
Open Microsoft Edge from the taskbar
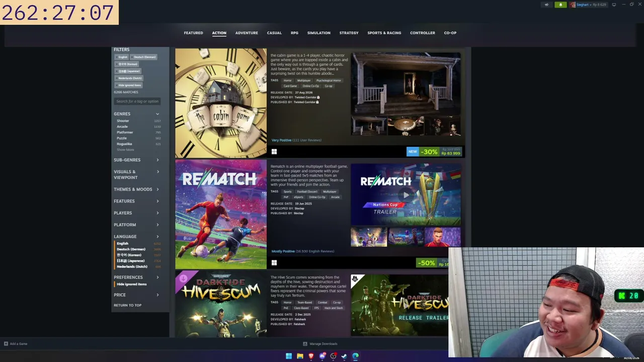coord(355,356)
